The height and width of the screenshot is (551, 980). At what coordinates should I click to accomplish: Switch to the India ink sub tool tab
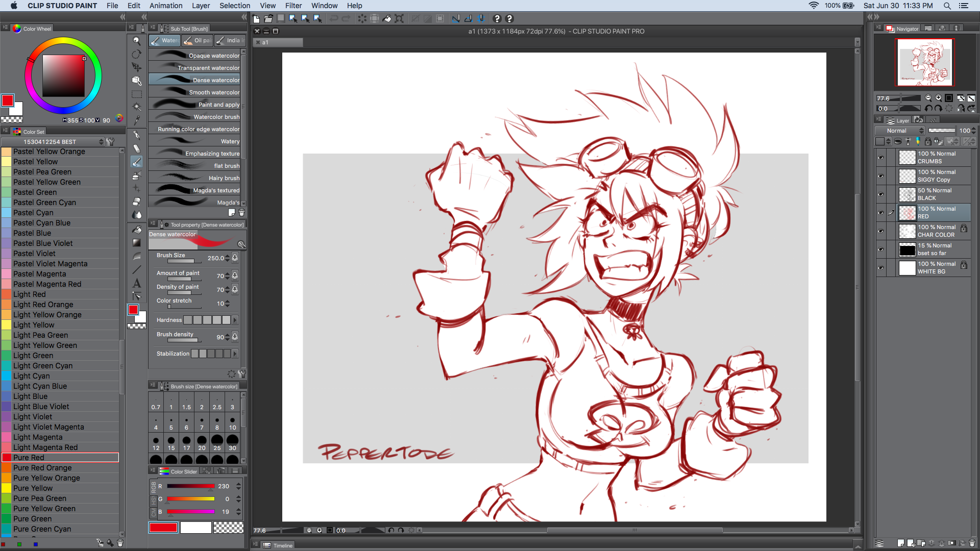(x=229, y=40)
